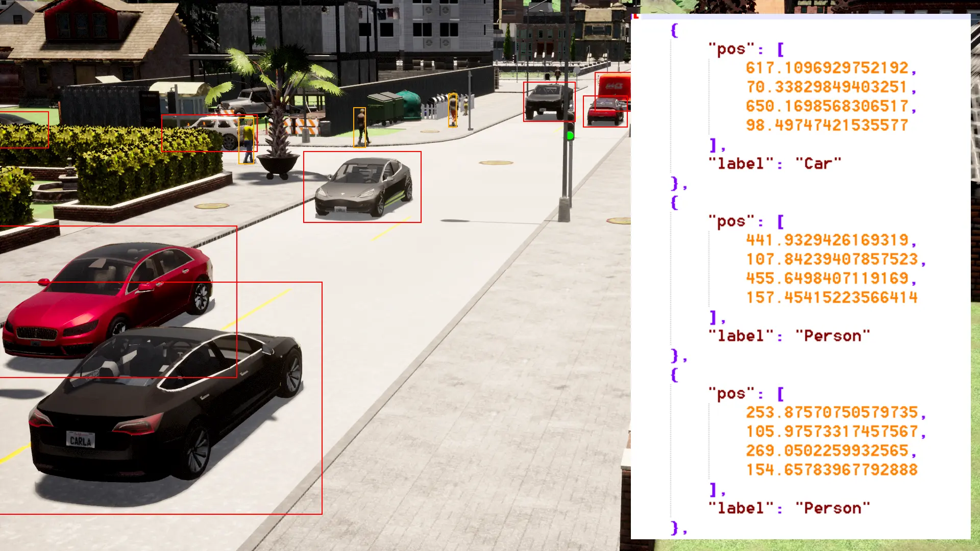The width and height of the screenshot is (980, 551).
Task: Click the closing bracket after 157.45415223566414
Action: 714,317
